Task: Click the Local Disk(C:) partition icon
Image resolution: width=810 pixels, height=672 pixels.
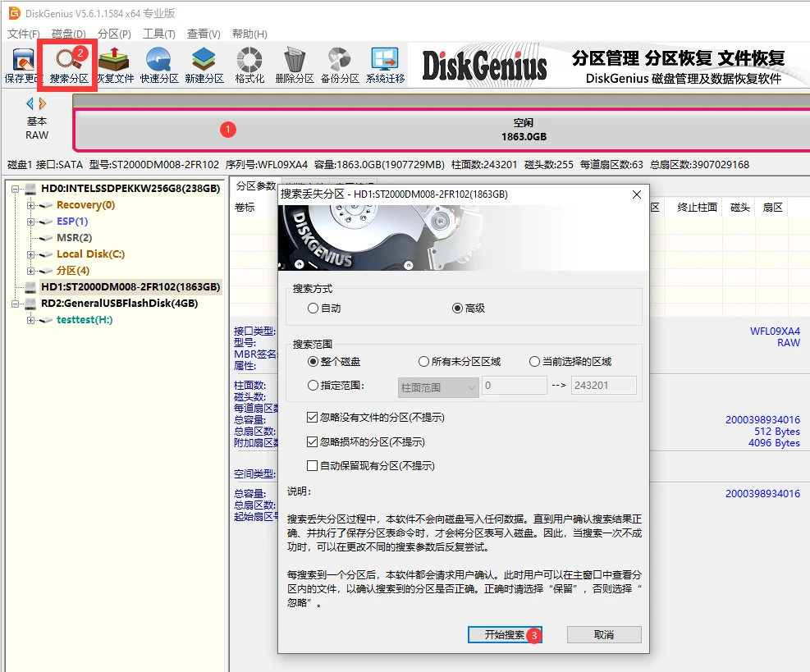Action: click(x=47, y=254)
